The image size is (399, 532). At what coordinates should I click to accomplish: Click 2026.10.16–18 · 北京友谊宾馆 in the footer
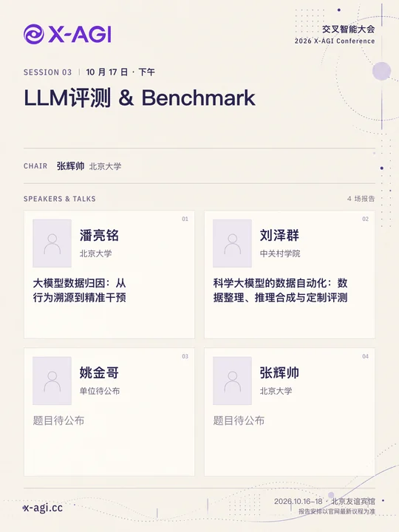pos(324,502)
